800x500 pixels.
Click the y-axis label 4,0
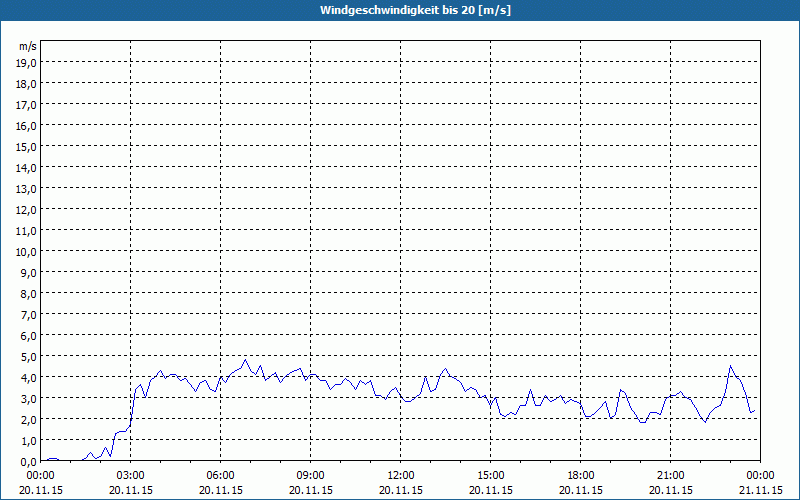point(30,378)
